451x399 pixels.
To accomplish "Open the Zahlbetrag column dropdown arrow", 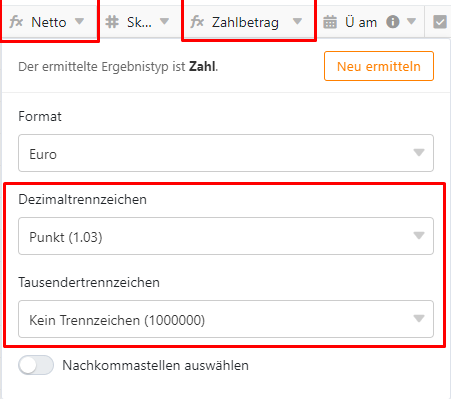I will 297,22.
